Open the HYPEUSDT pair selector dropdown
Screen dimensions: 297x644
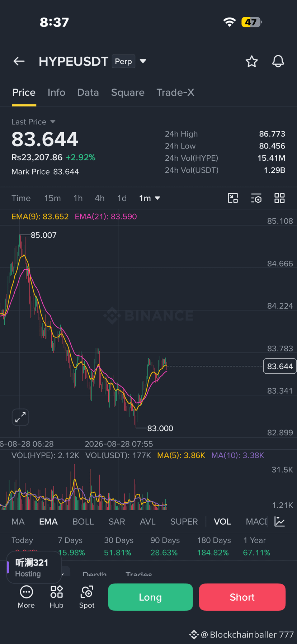pos(143,61)
